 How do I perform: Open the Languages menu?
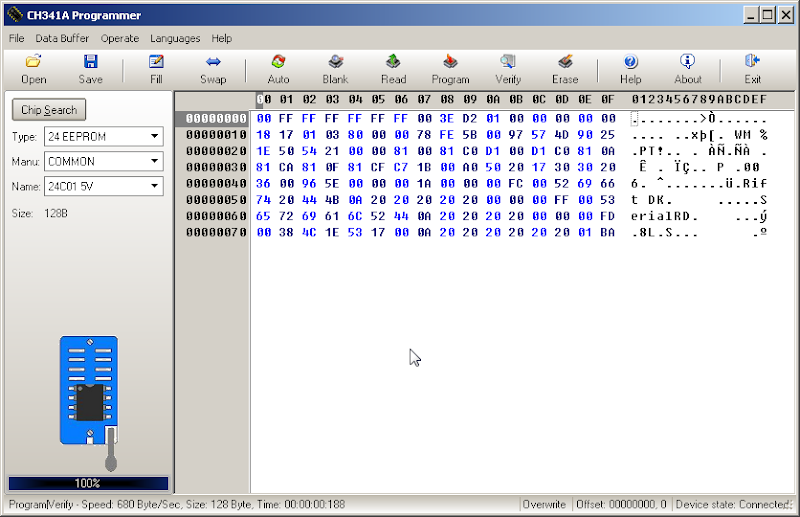point(175,38)
